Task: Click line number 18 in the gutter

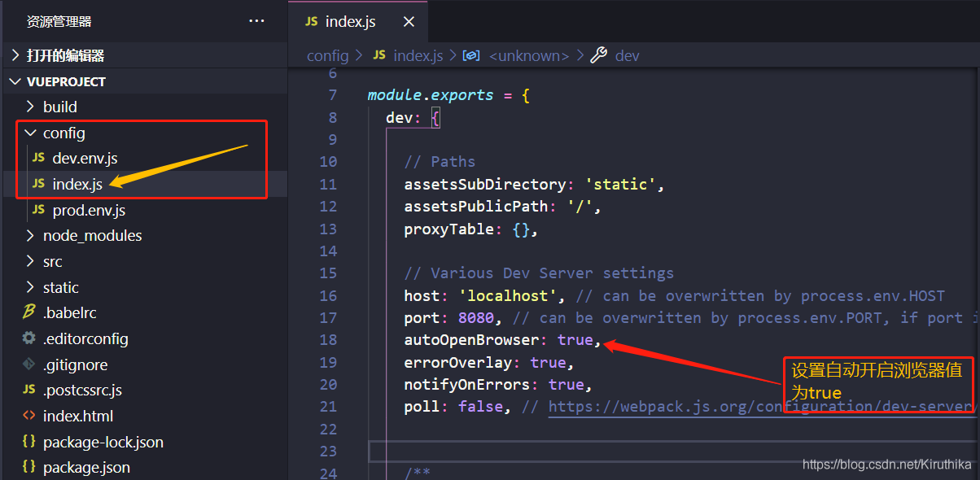Action: click(328, 340)
